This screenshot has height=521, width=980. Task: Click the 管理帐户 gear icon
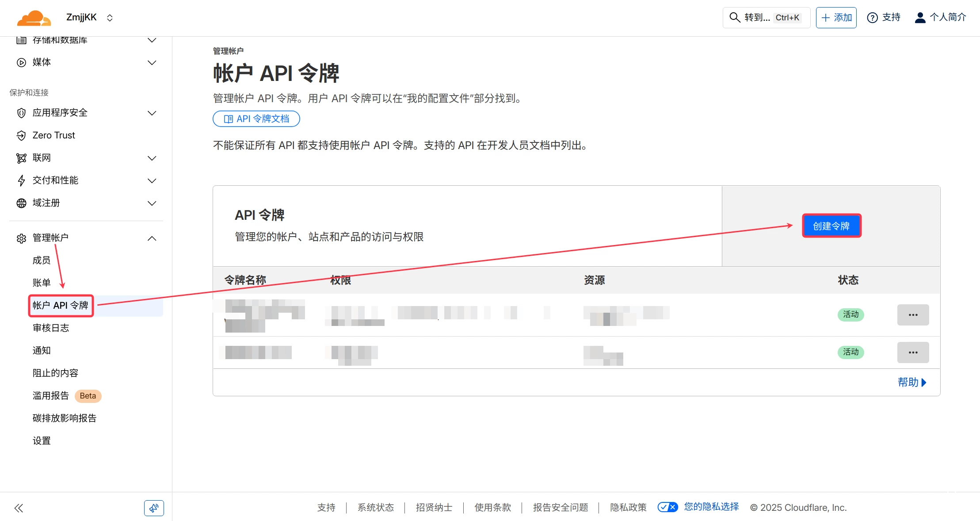(x=21, y=238)
